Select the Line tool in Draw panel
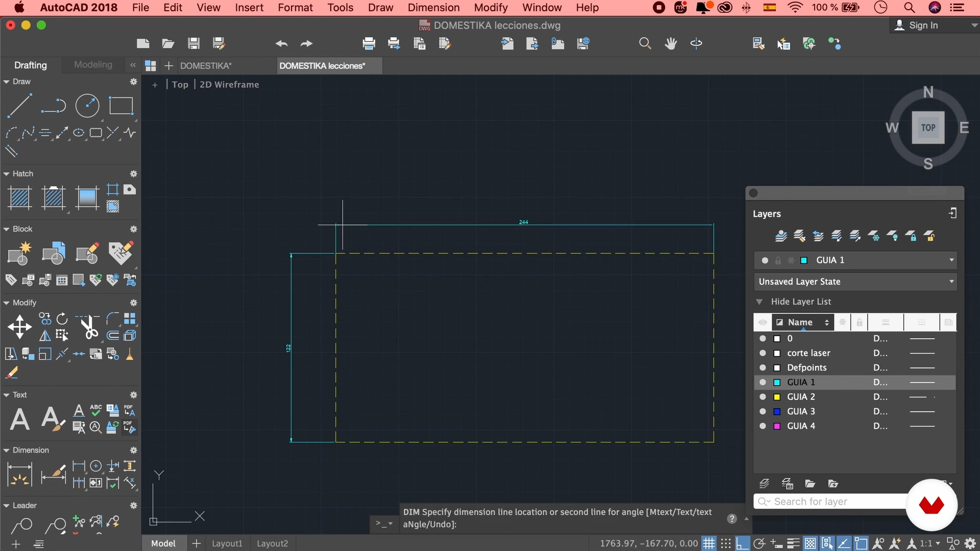Screen dimensions: 980x551 [19, 106]
